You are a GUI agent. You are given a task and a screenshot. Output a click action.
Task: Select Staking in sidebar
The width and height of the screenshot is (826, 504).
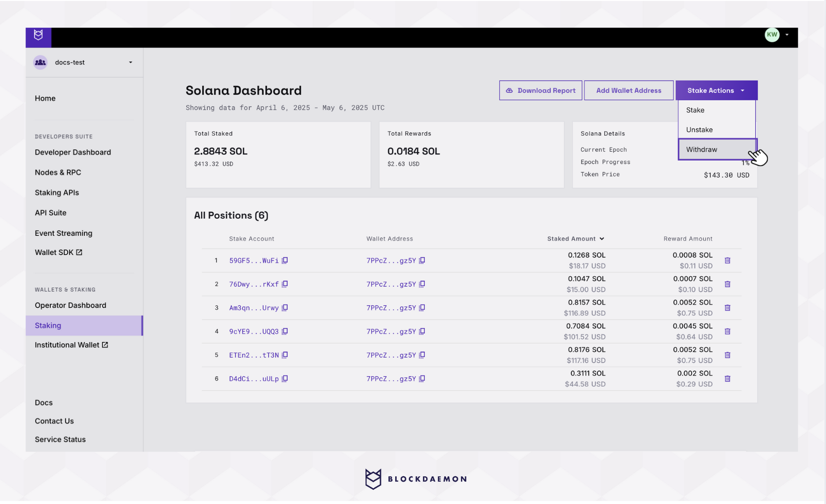(84, 326)
